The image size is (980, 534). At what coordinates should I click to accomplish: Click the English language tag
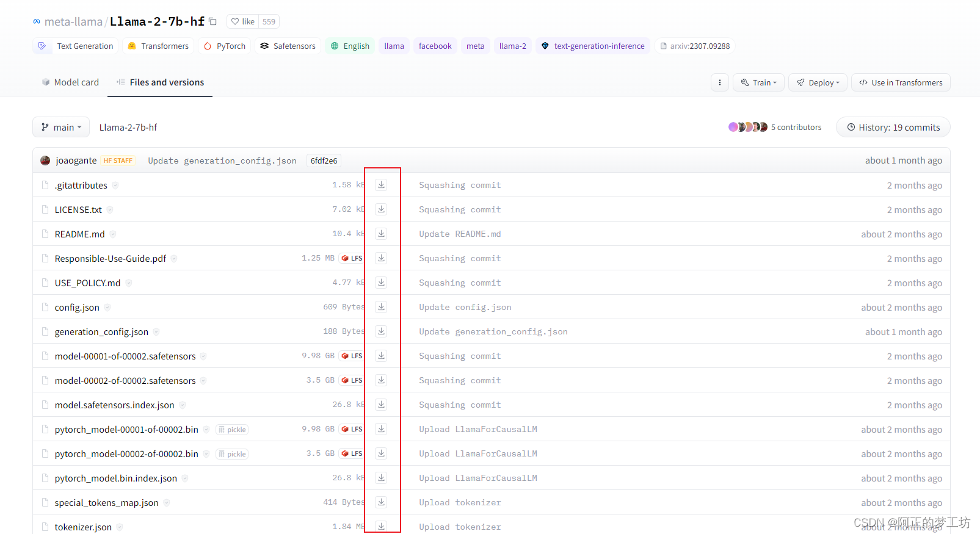pyautogui.click(x=350, y=46)
